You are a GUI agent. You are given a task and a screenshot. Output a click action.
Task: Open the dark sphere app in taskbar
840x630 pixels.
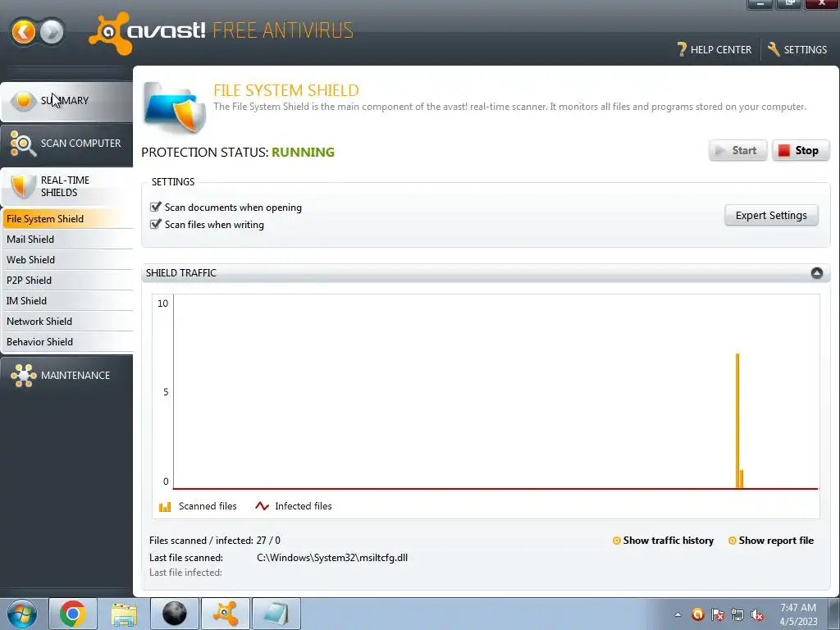point(175,614)
